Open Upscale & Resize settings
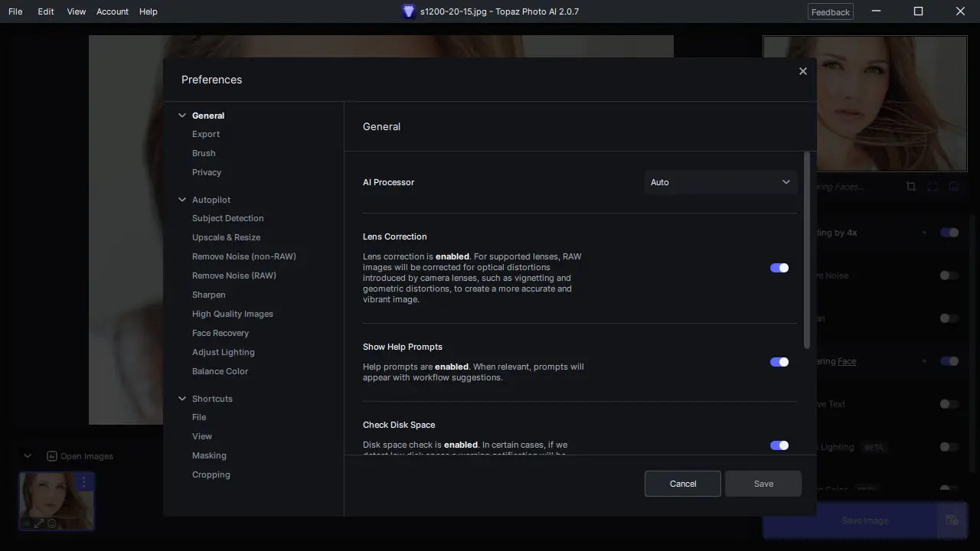This screenshot has width=980, height=551. click(227, 237)
